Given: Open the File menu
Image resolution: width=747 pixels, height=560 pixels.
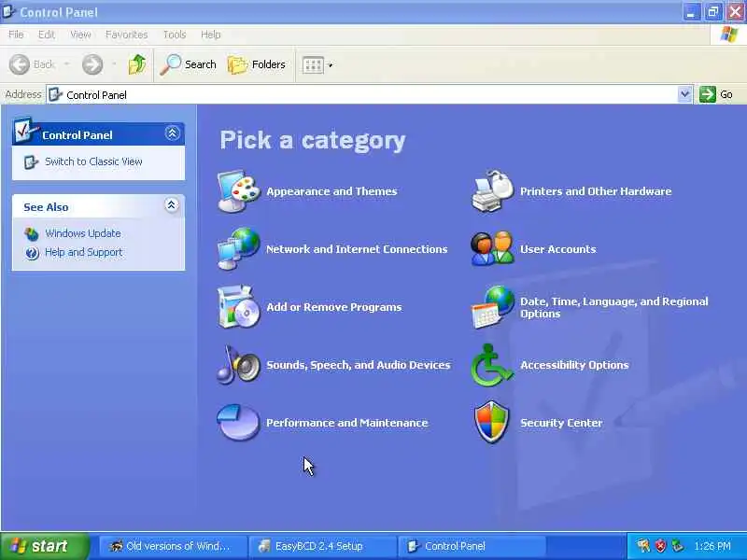Looking at the screenshot, I should click(x=16, y=35).
